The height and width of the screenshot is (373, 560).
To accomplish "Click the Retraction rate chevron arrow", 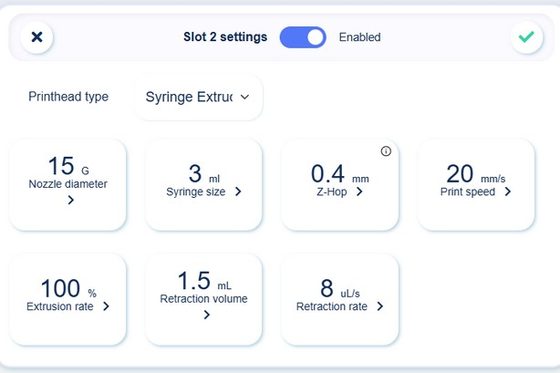I will pyautogui.click(x=380, y=306).
